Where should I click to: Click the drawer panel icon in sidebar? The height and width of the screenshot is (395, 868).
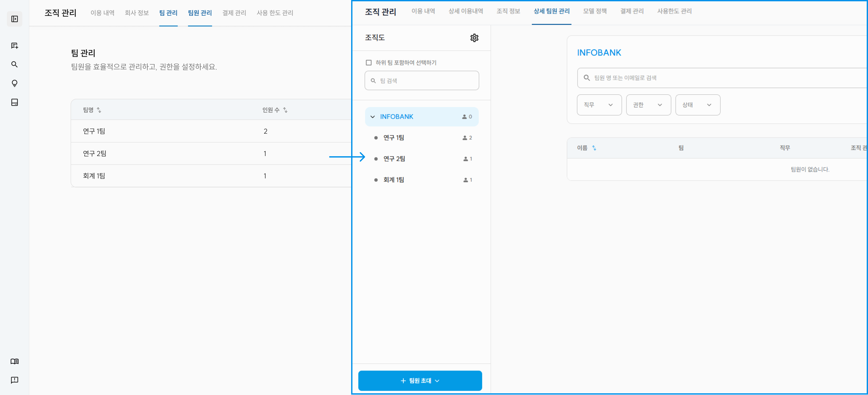point(15,102)
